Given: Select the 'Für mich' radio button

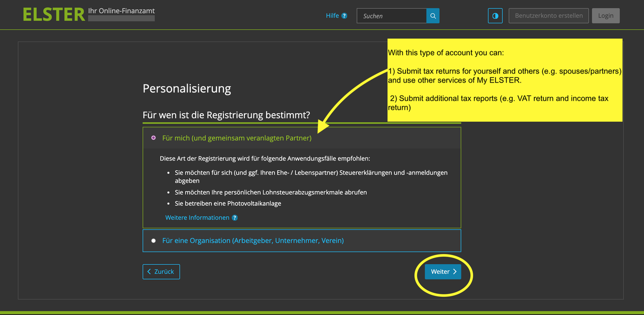Looking at the screenshot, I should 153,138.
